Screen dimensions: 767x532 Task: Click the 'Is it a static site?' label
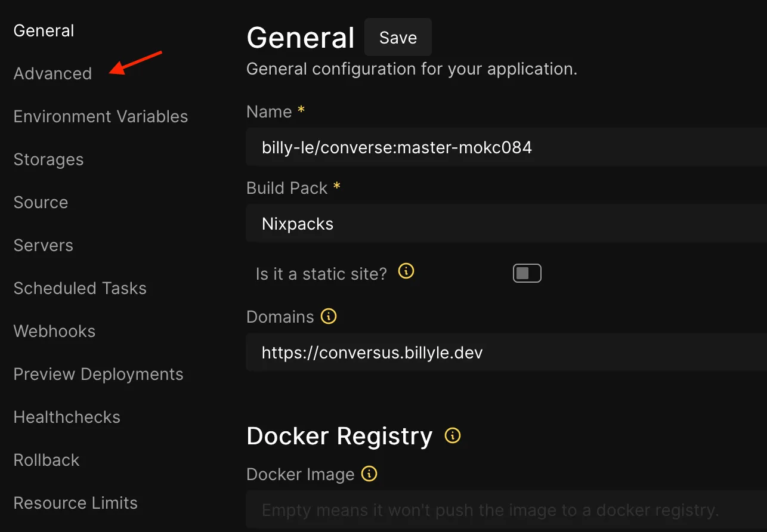(x=321, y=274)
